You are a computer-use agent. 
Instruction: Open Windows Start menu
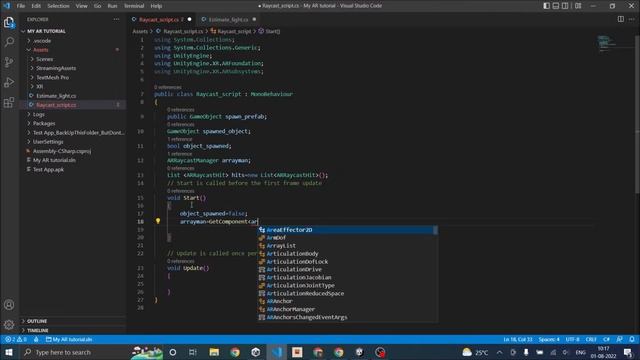(x=9, y=352)
